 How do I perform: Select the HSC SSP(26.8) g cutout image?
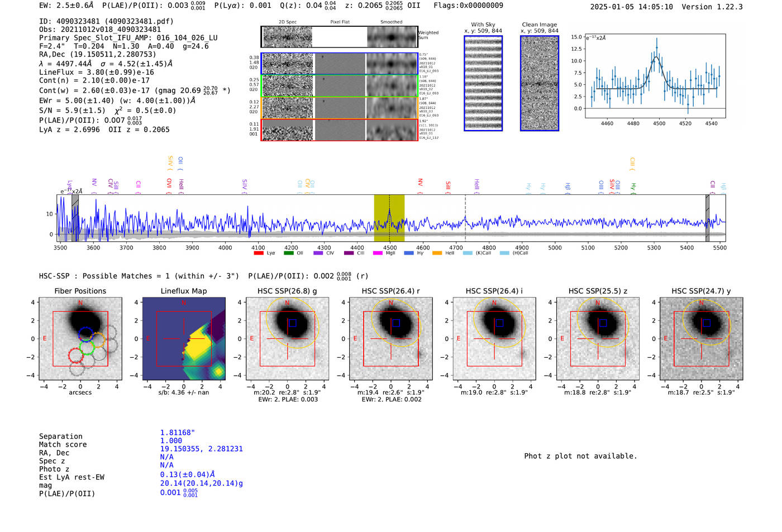click(287, 339)
